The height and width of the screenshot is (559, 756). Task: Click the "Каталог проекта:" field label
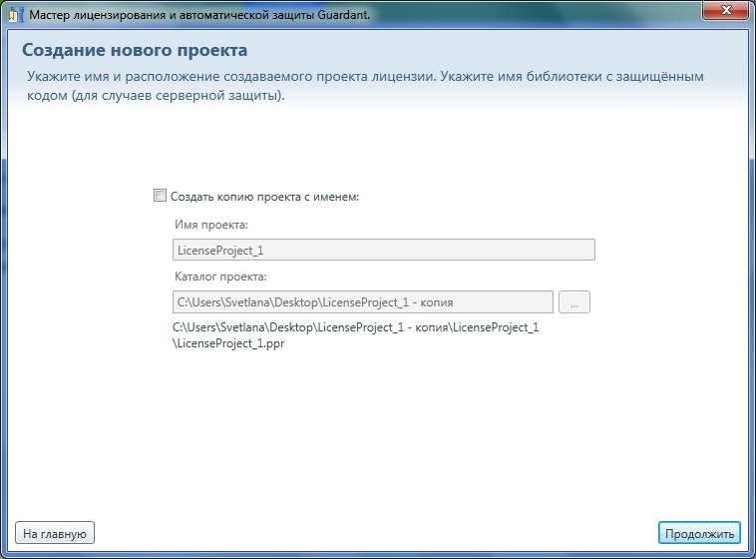220,277
